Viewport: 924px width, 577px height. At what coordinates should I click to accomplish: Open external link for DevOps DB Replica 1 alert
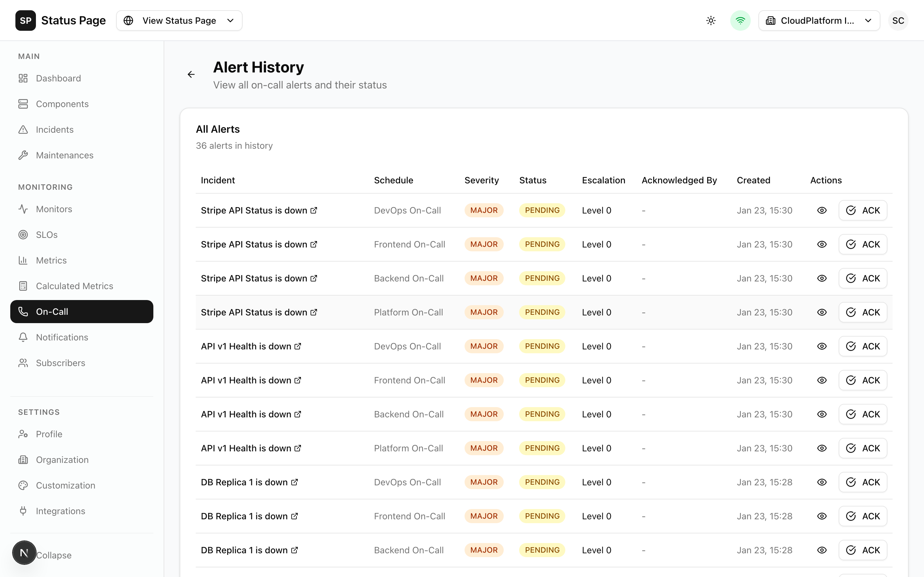point(295,482)
